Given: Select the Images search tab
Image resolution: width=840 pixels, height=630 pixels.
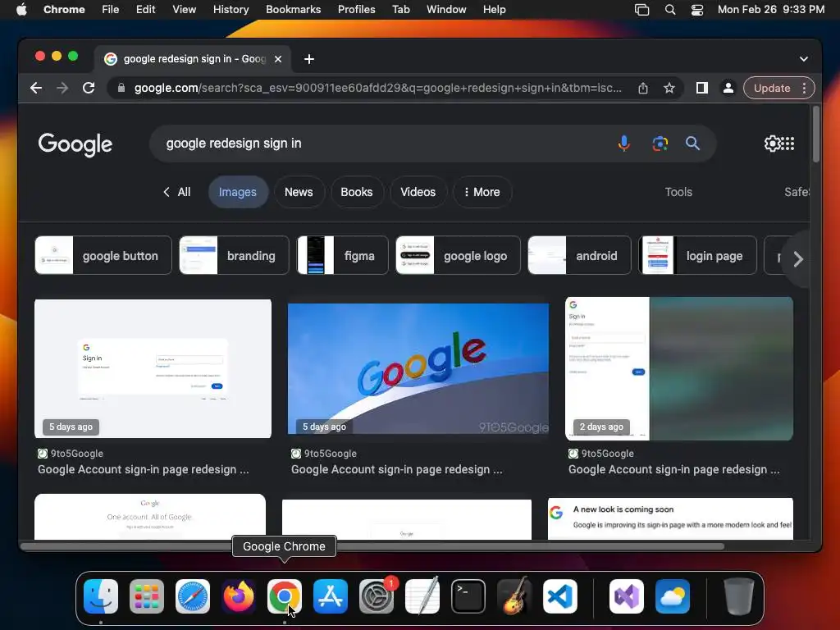Looking at the screenshot, I should coord(238,192).
